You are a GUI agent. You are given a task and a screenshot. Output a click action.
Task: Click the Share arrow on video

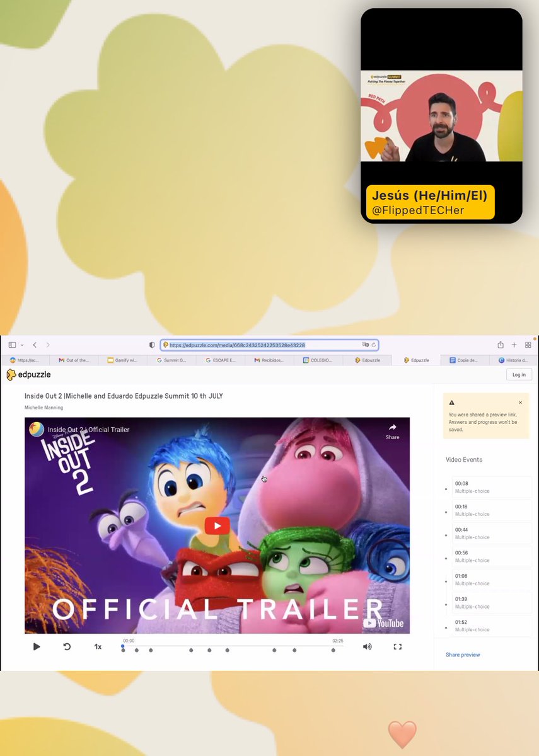point(392,432)
